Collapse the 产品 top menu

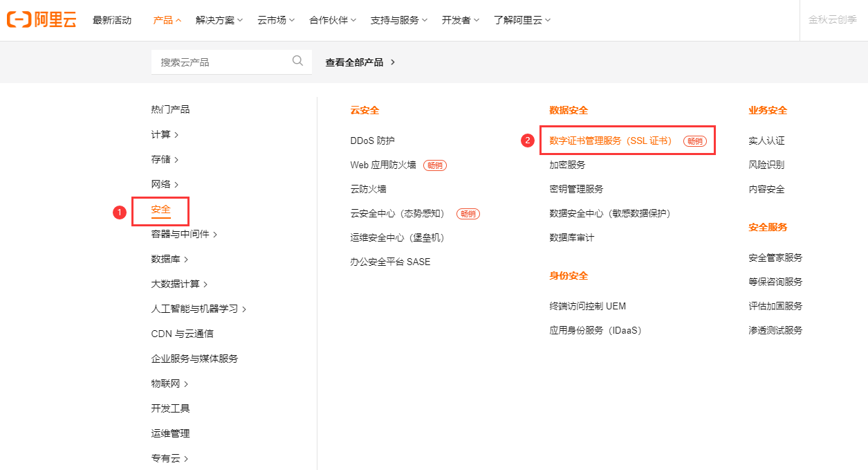click(167, 20)
